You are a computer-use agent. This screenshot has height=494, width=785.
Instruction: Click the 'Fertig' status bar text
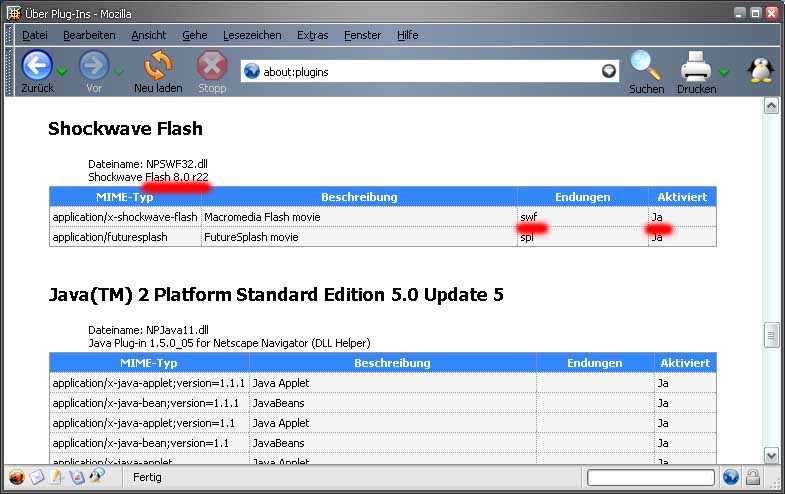click(147, 477)
